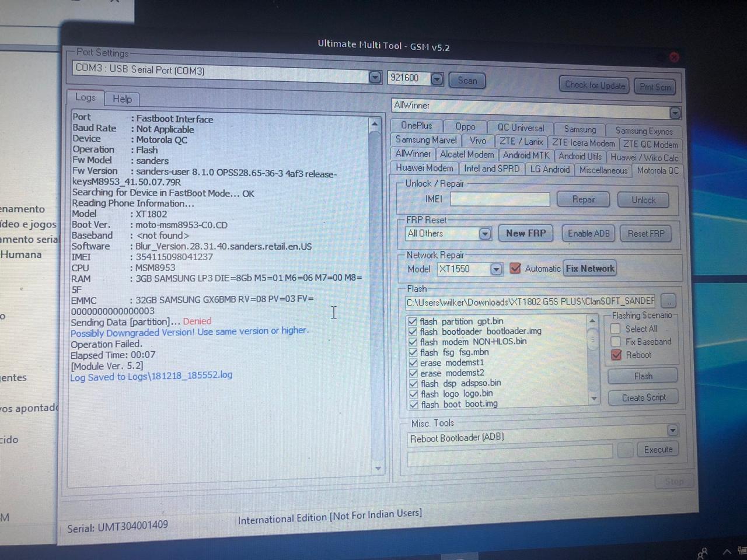
Task: Expand the AllWinner module dropdown
Action: click(675, 113)
